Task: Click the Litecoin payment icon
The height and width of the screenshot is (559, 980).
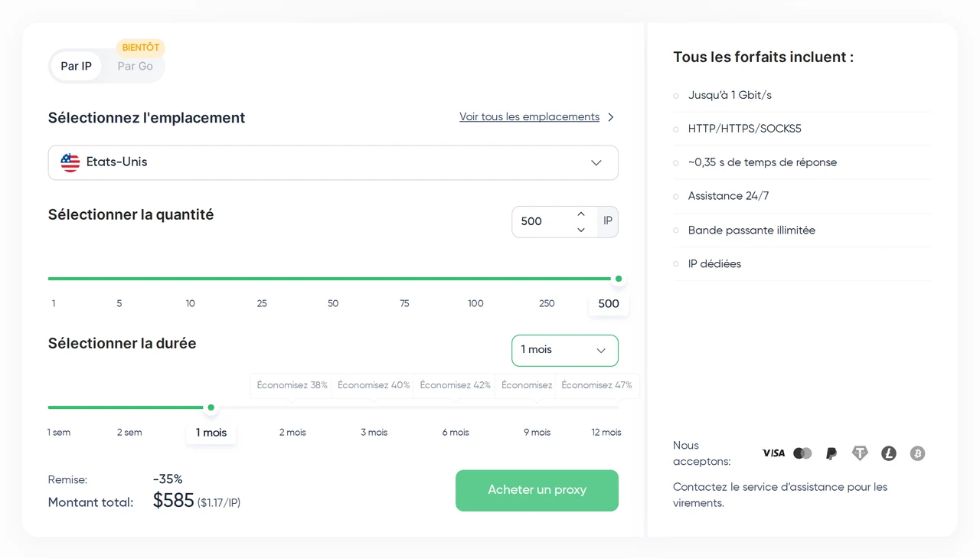Action: (x=889, y=453)
